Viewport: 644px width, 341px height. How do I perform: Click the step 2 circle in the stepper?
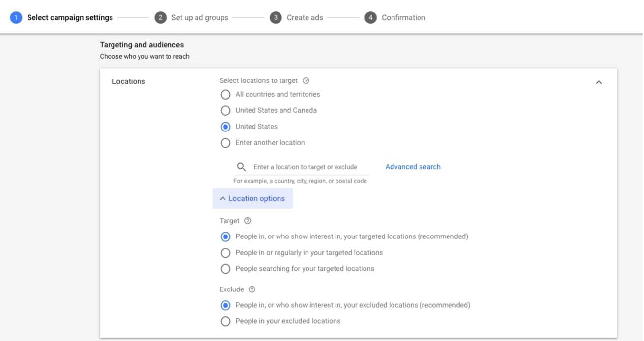point(160,18)
